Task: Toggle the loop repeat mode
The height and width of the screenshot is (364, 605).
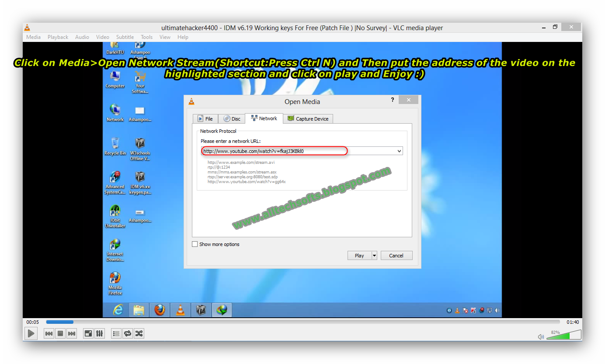Action: tap(128, 333)
